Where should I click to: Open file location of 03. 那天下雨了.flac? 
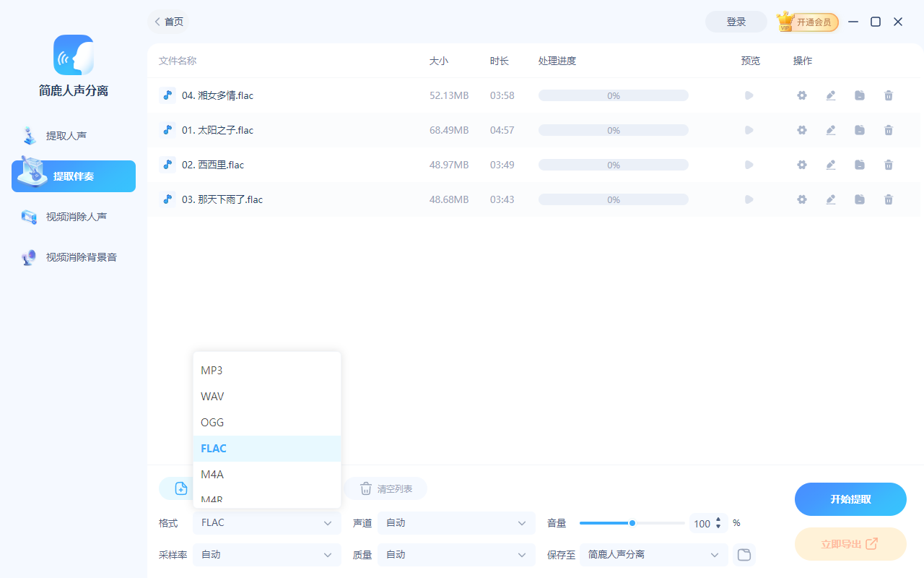point(859,199)
